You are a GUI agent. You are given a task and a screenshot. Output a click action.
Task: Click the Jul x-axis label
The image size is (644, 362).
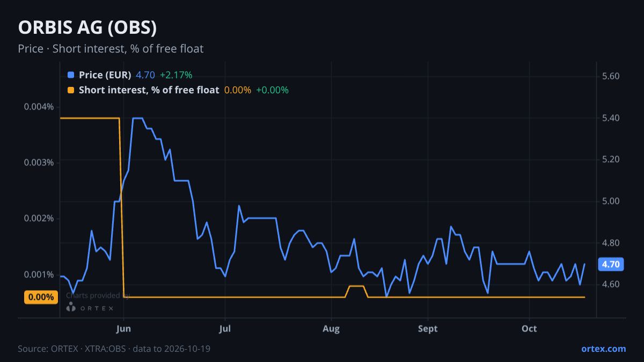pos(225,329)
